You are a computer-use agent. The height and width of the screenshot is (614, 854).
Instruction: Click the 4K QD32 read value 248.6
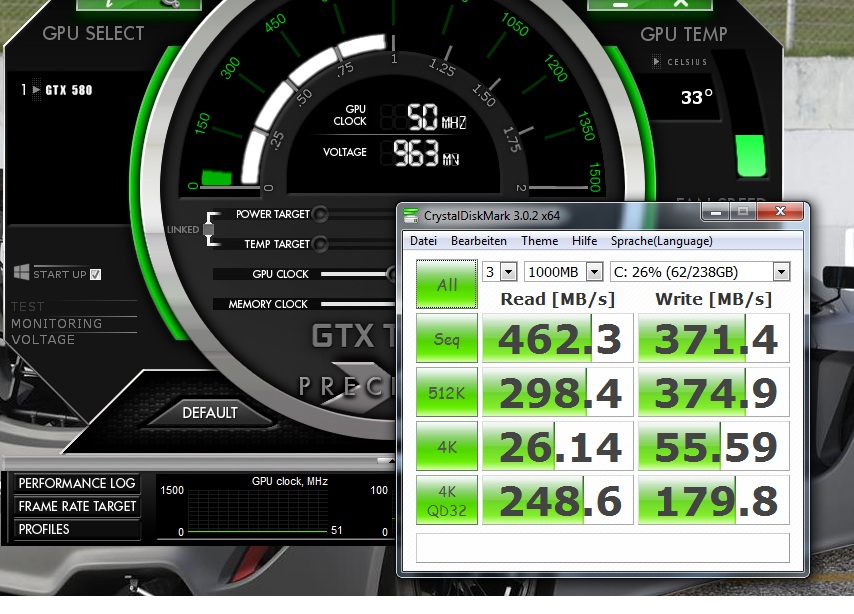coord(558,500)
